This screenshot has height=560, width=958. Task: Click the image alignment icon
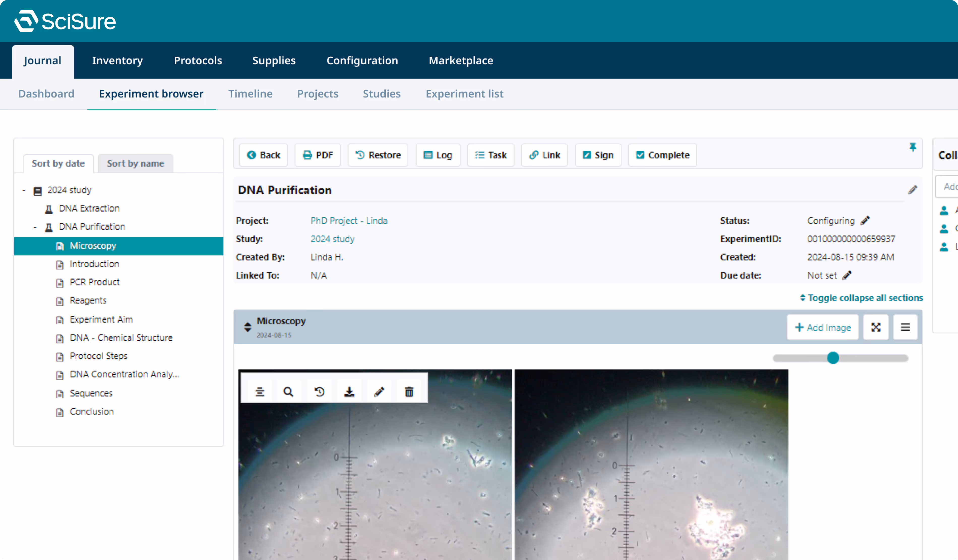coord(260,392)
